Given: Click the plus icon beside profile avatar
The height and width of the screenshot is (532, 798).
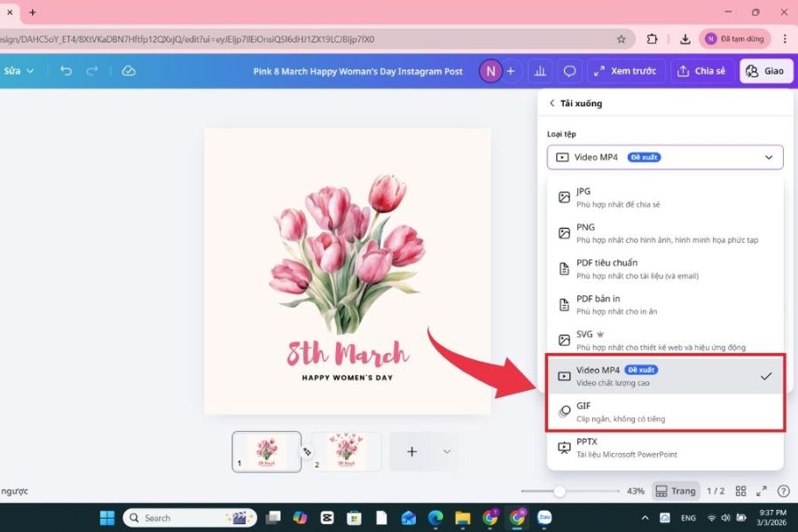Looking at the screenshot, I should pyautogui.click(x=511, y=71).
